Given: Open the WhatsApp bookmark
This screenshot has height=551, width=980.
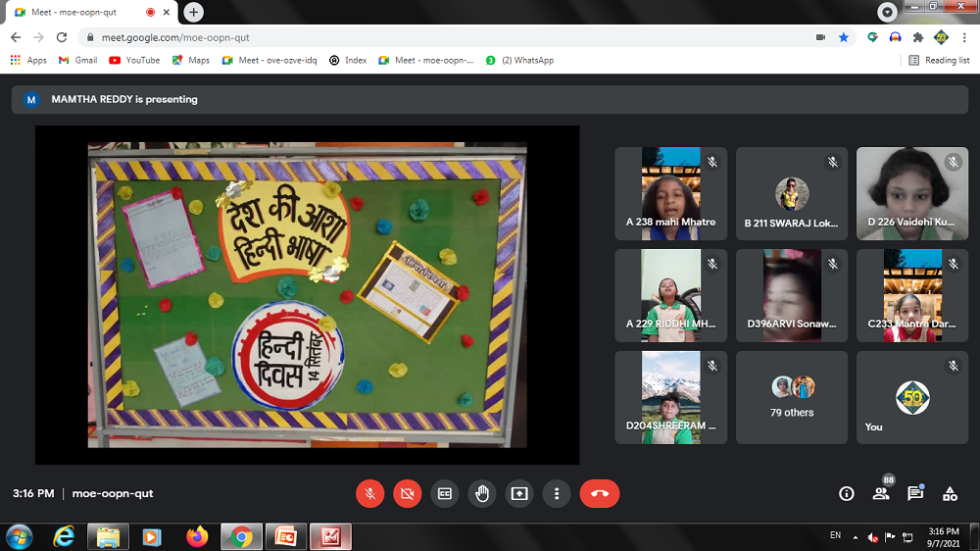Looking at the screenshot, I should 519,60.
